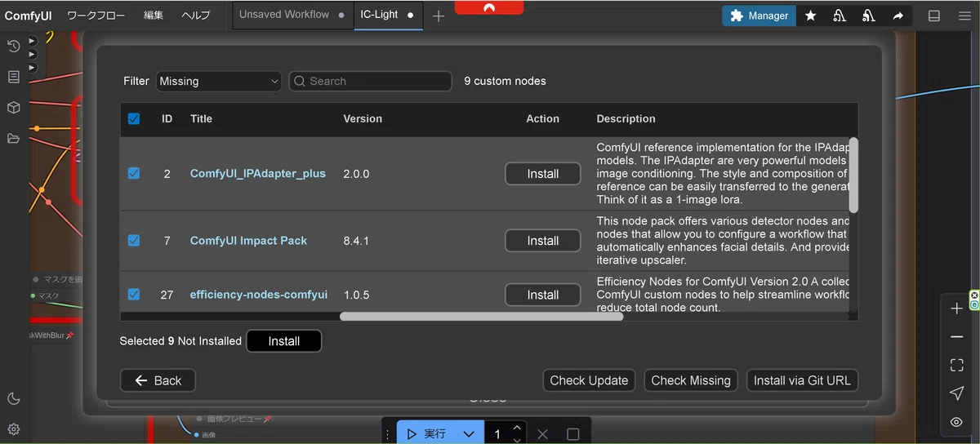This screenshot has height=444, width=980.
Task: Click the node list vertical scrollbar
Action: [x=853, y=175]
